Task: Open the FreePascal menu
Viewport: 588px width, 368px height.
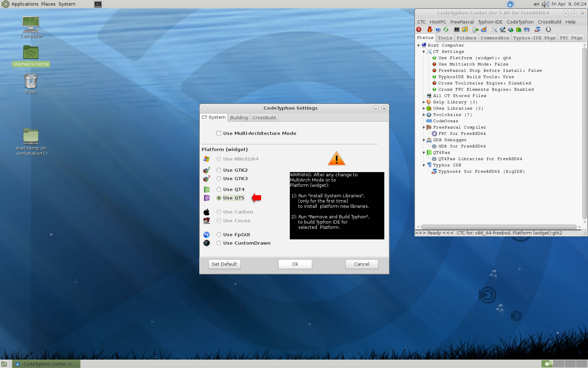Action: [x=462, y=22]
